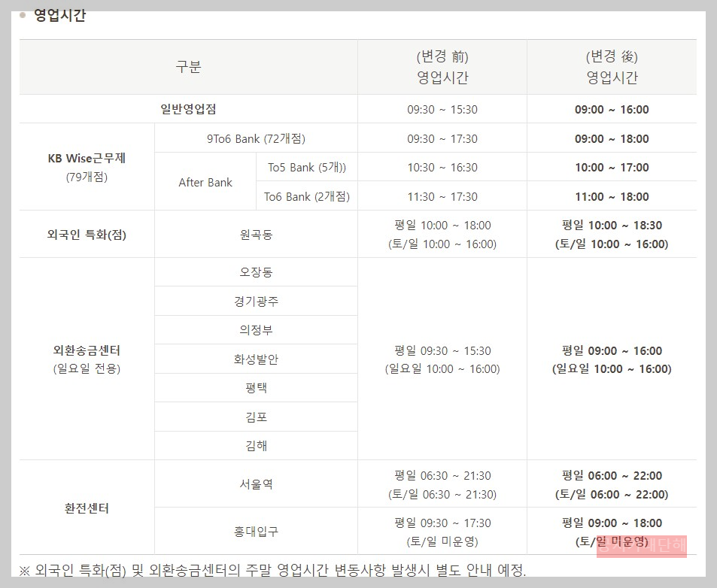The image size is (717, 588).
Task: Select the 일반영업점 row label
Action: tap(189, 108)
